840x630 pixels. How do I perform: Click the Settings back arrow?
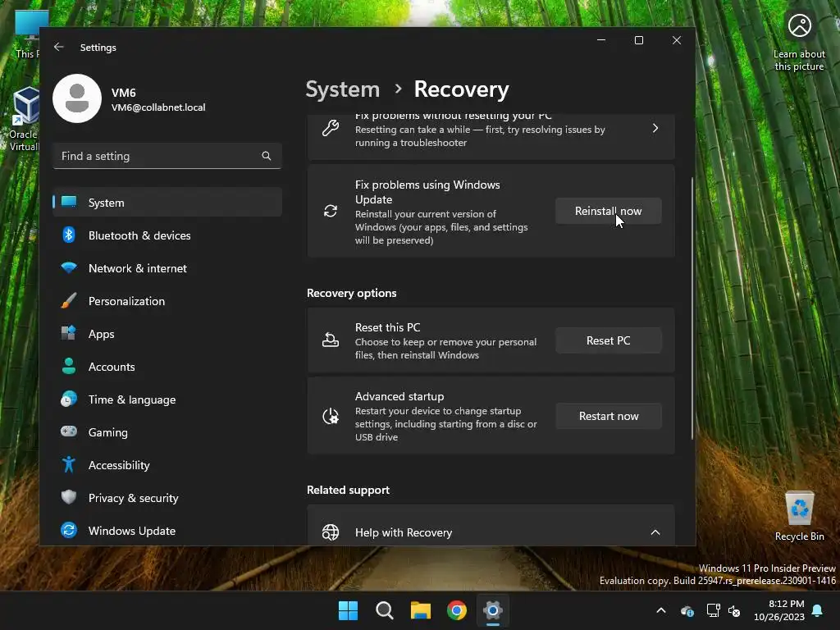click(59, 47)
